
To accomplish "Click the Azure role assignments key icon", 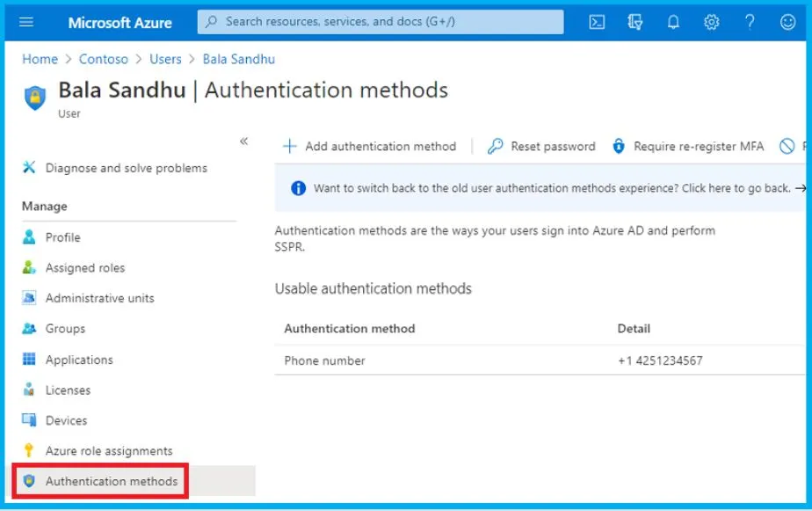I will [x=28, y=450].
